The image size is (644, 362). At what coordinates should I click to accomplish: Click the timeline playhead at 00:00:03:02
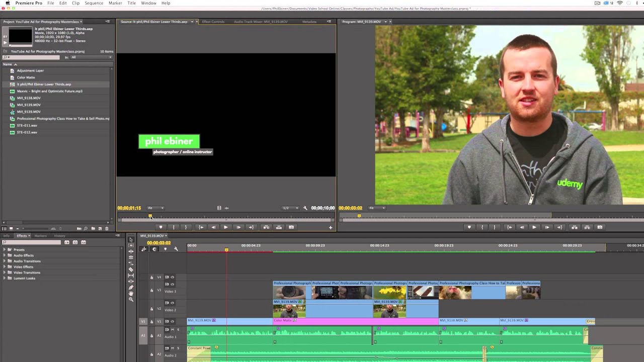226,249
